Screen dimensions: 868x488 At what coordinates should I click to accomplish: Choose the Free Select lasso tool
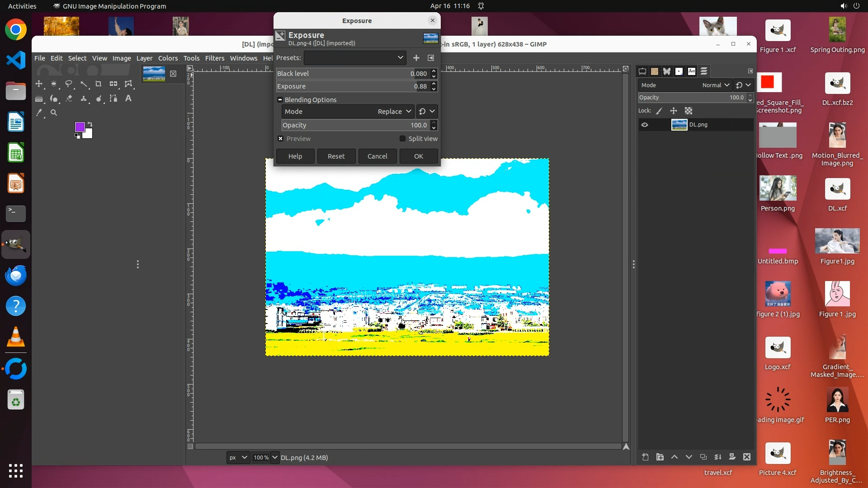69,84
